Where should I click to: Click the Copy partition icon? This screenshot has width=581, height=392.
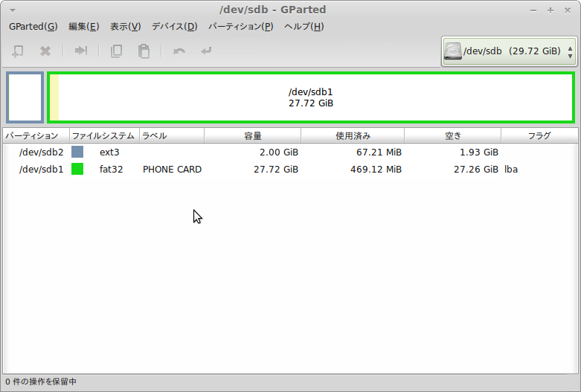pyautogui.click(x=116, y=51)
